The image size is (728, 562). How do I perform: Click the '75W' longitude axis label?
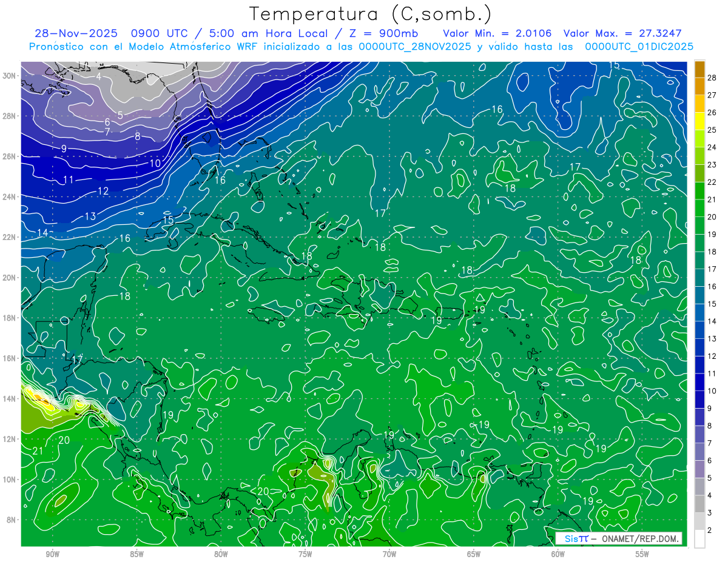click(305, 554)
